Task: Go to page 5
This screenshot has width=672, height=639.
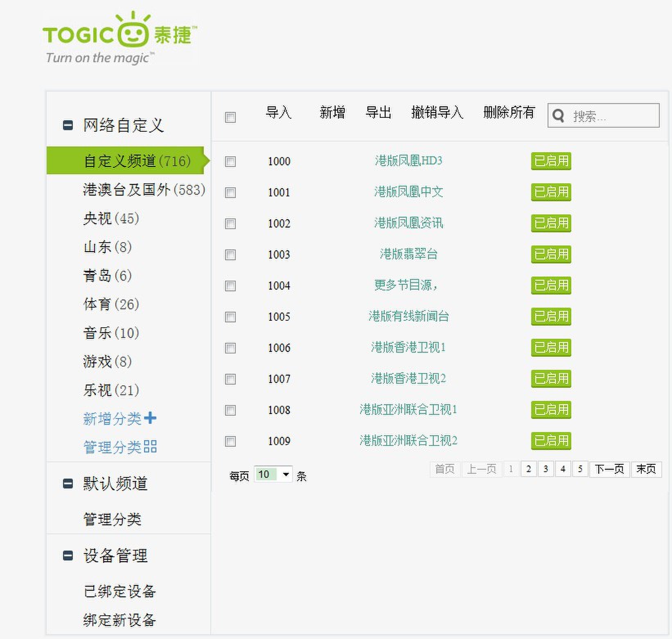Action: pyautogui.click(x=580, y=469)
